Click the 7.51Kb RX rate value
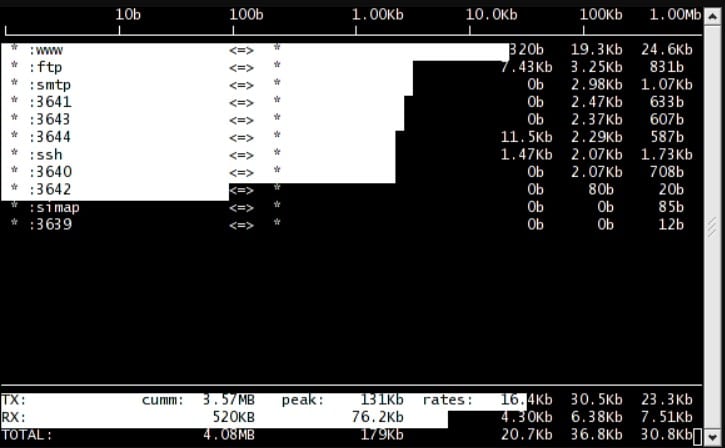 pyautogui.click(x=667, y=417)
